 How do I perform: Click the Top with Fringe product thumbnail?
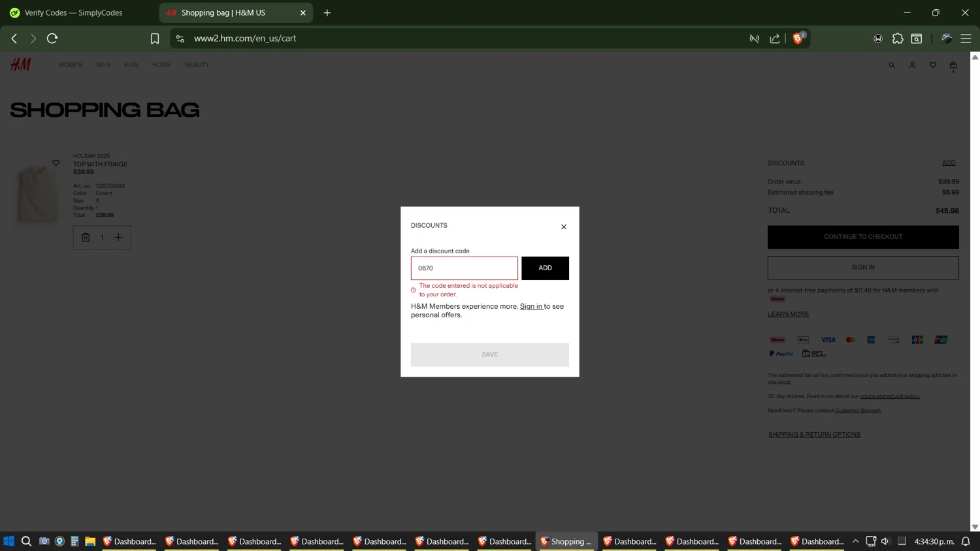coord(37,194)
